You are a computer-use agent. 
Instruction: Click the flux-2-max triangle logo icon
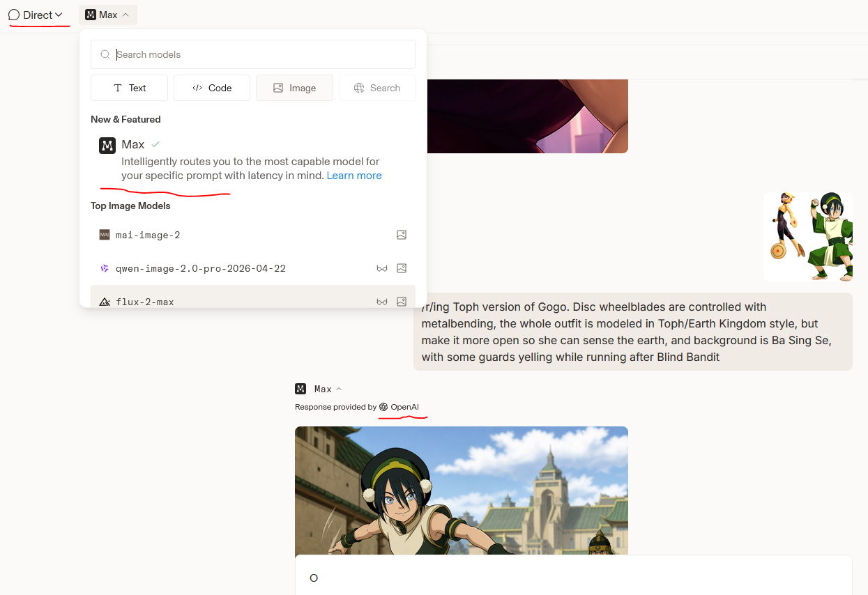pos(105,302)
